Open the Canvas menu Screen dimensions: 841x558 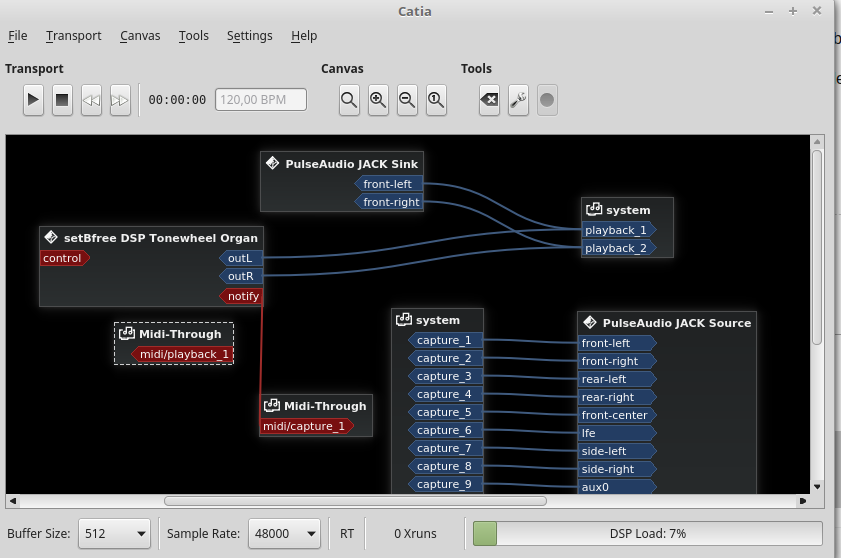coord(140,36)
